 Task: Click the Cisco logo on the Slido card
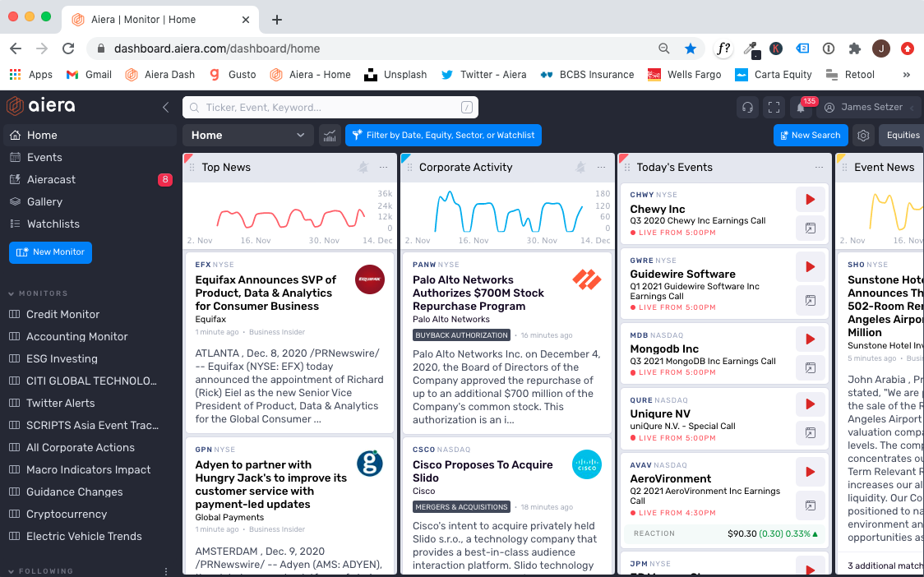[587, 464]
